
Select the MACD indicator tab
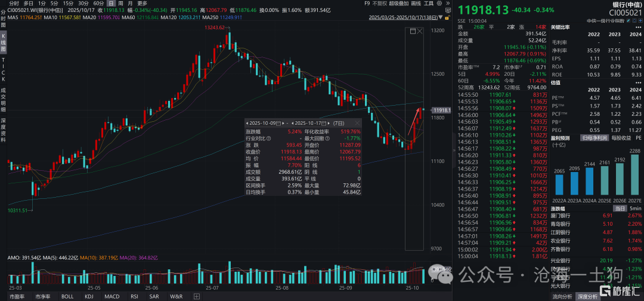(x=112, y=296)
